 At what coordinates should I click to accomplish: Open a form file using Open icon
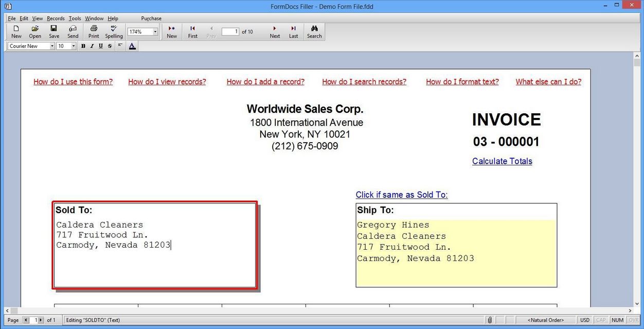(x=35, y=32)
